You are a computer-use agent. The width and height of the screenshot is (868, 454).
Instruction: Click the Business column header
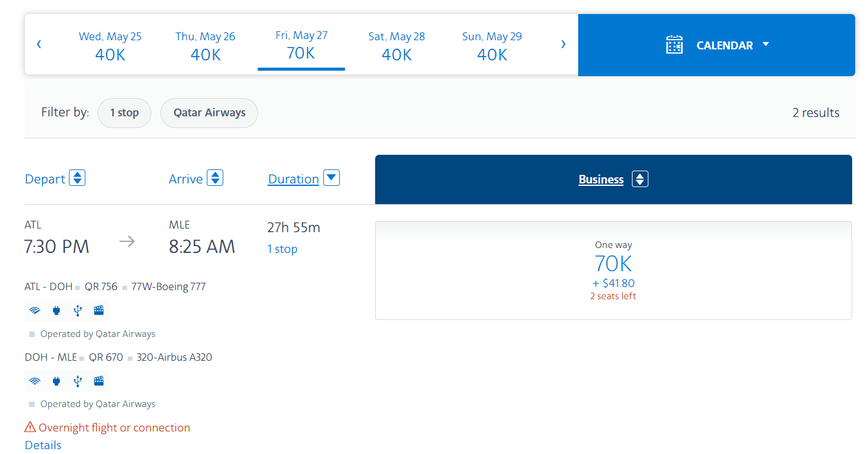click(x=601, y=179)
